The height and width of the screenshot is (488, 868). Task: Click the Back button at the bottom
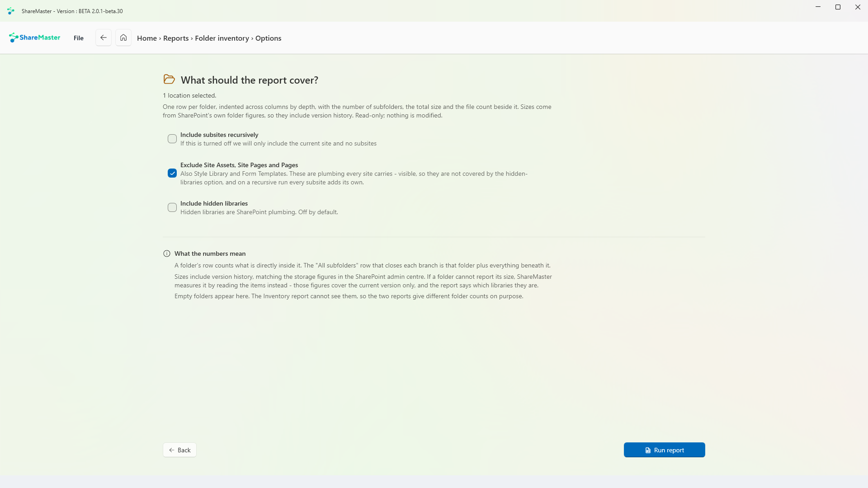(179, 450)
